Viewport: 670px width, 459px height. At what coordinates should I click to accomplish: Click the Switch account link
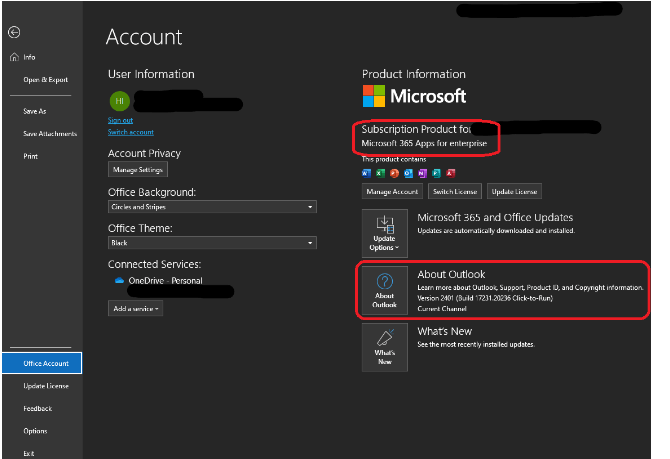[131, 132]
